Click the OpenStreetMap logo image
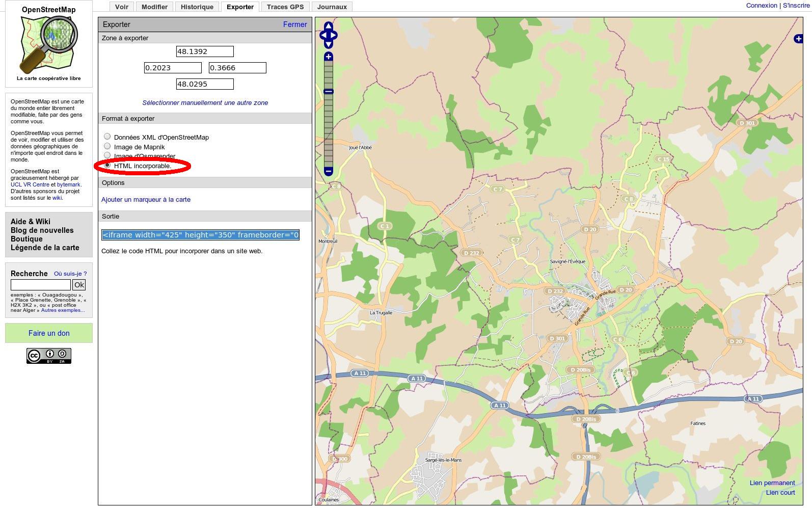Viewport: 812px width, 508px height. coord(49,44)
